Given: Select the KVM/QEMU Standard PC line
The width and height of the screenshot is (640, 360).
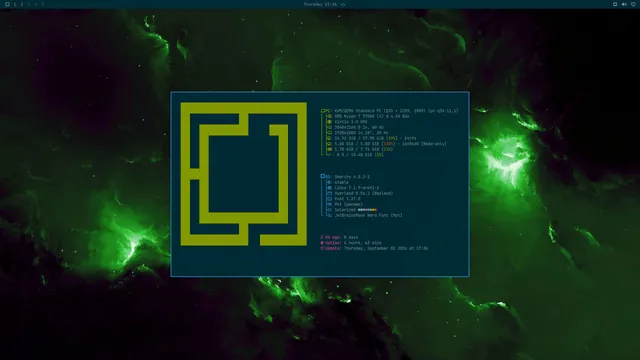Looking at the screenshot, I should click(x=396, y=111).
